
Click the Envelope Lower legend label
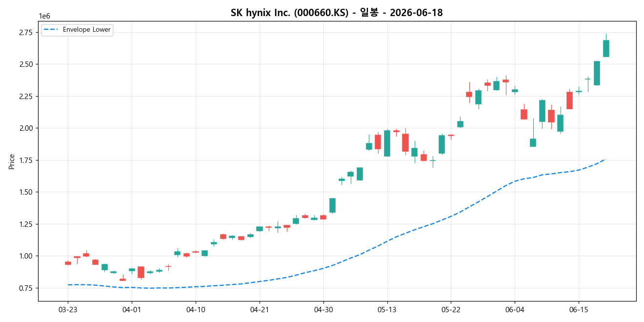pyautogui.click(x=87, y=30)
